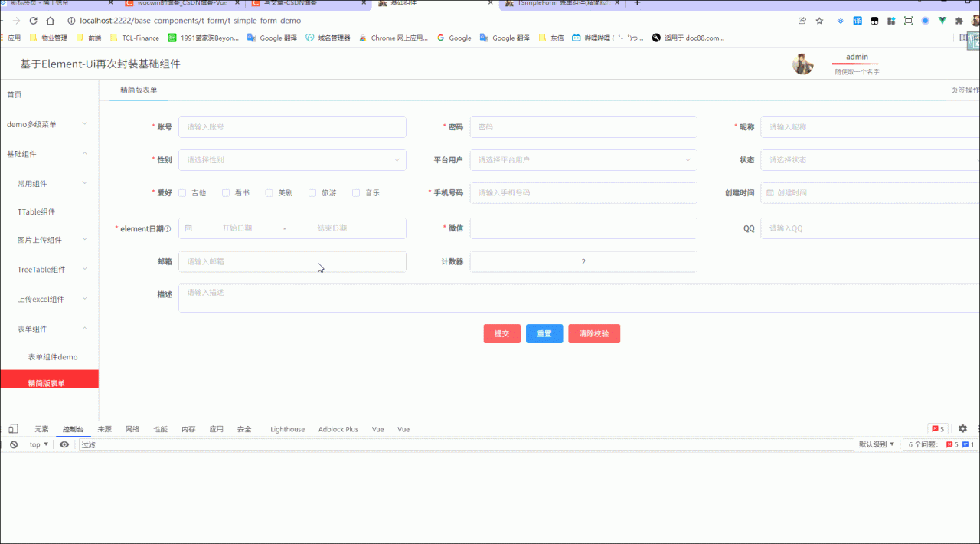
Task: Switch to the Lighthouse DevTools tab
Action: coord(287,429)
